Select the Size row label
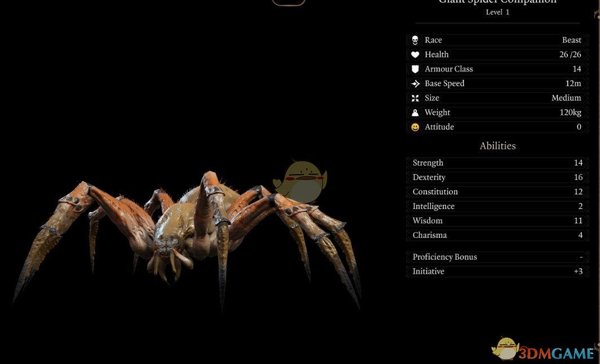This screenshot has height=364, width=600. pos(432,98)
